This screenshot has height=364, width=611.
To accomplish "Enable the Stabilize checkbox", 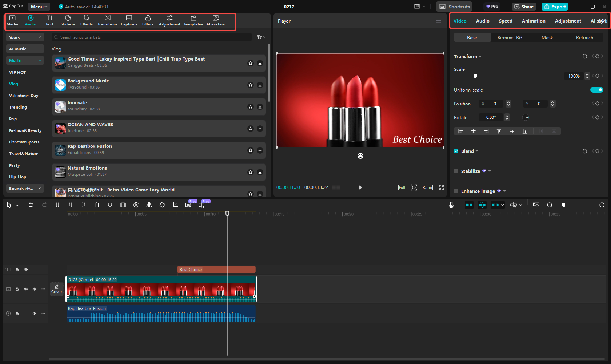I will click(456, 171).
